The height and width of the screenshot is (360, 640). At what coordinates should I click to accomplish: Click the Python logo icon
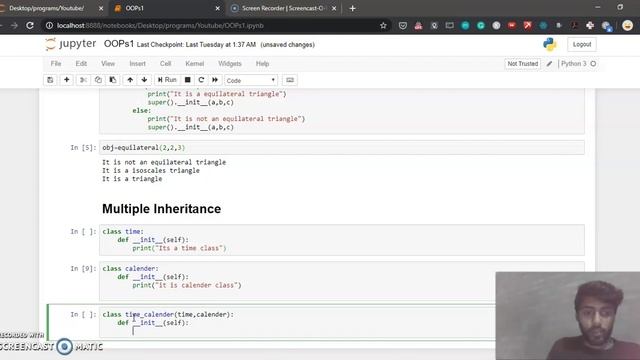tap(550, 44)
